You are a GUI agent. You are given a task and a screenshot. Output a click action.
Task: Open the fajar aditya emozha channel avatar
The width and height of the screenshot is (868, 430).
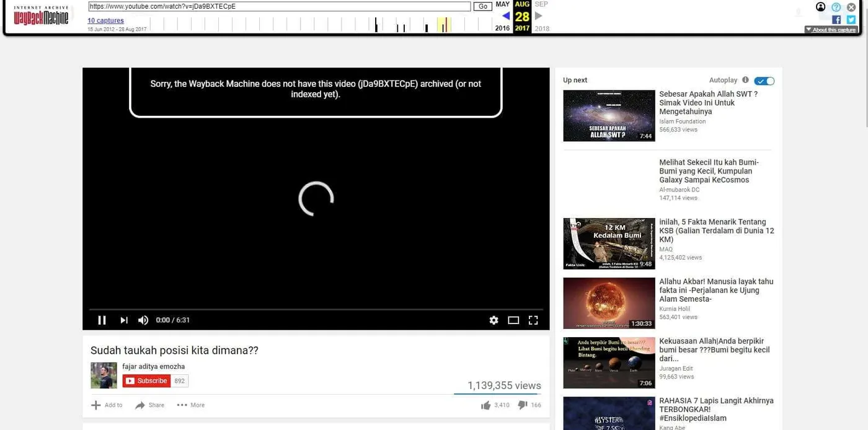coord(104,375)
